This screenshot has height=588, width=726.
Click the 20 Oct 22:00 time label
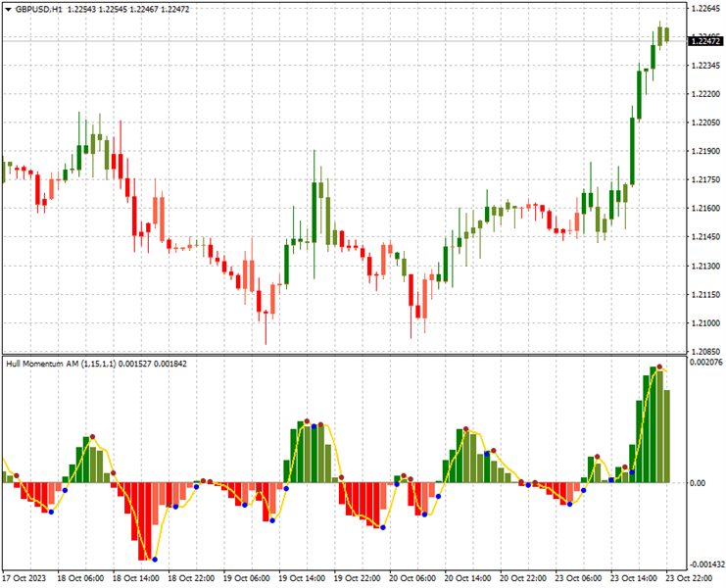[x=523, y=579]
